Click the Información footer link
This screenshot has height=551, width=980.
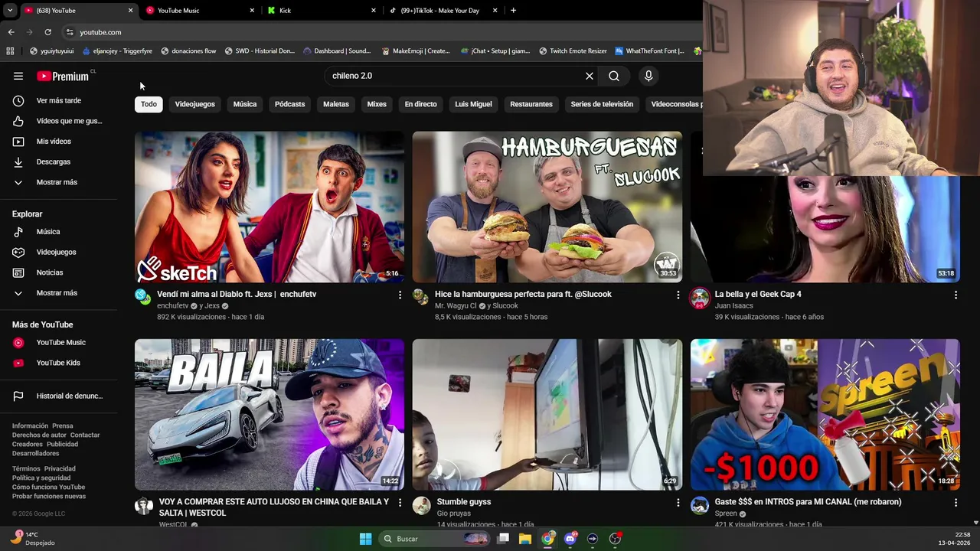coord(30,426)
